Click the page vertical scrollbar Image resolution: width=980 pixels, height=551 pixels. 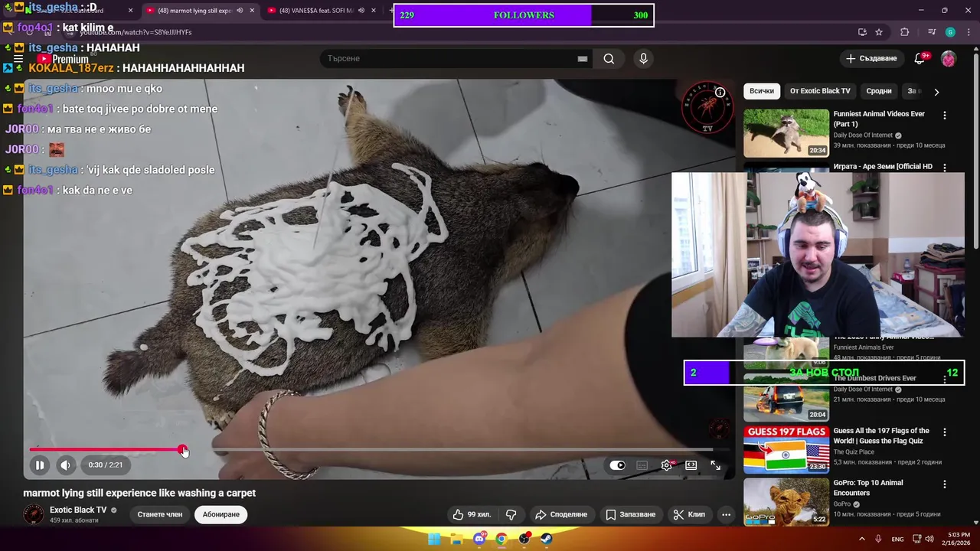coord(975,153)
